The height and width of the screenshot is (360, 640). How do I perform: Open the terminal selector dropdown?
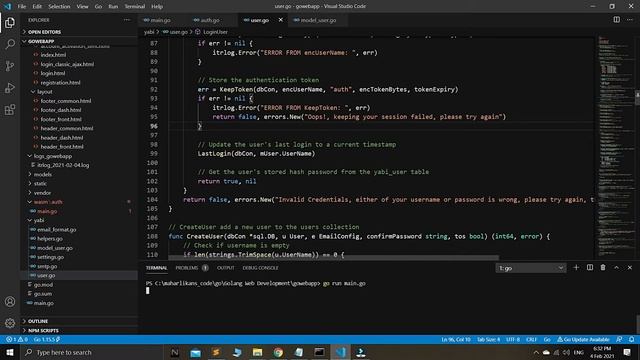point(531,268)
